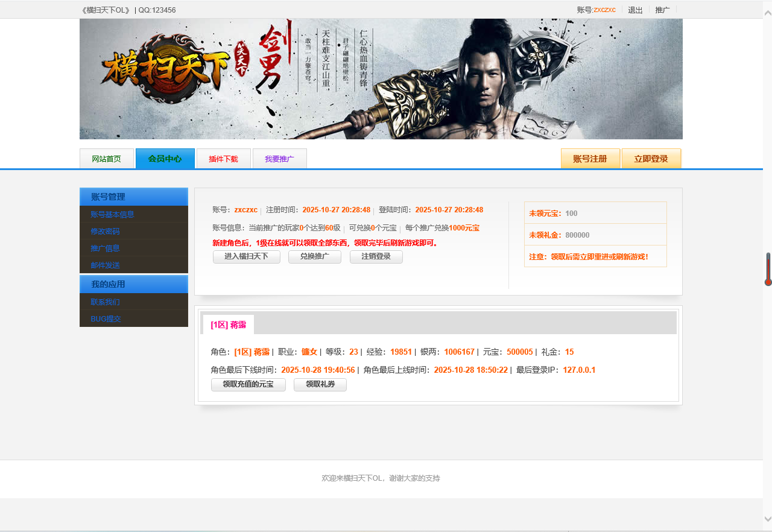This screenshot has height=532, width=772.
Task: Click the 领取充值的元宝 button
Action: tap(248, 384)
